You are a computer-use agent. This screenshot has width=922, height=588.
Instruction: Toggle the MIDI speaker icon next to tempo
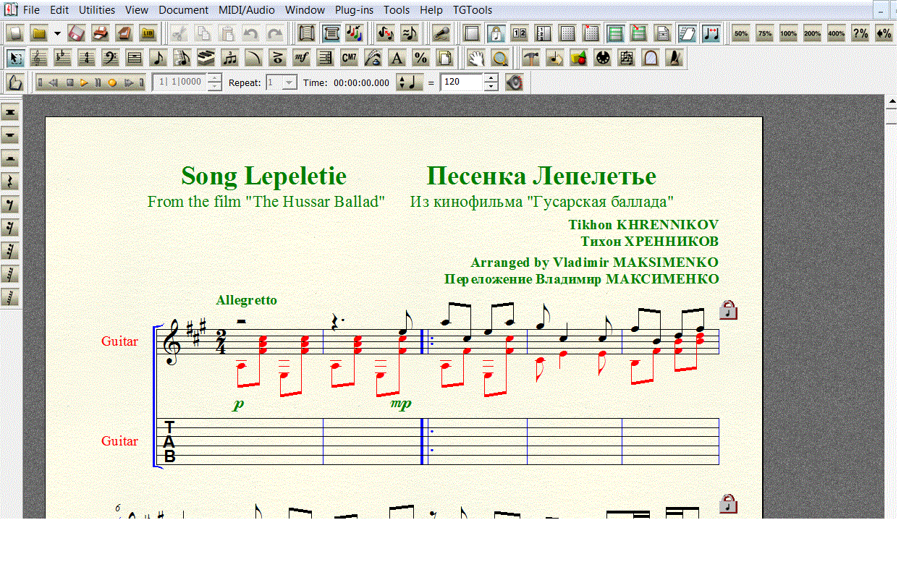coord(514,82)
